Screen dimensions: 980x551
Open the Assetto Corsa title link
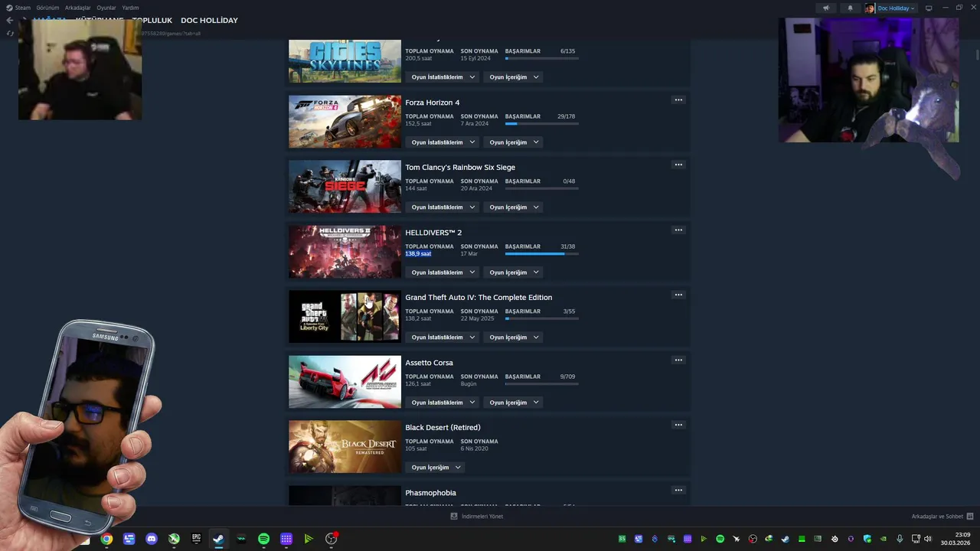coord(429,363)
